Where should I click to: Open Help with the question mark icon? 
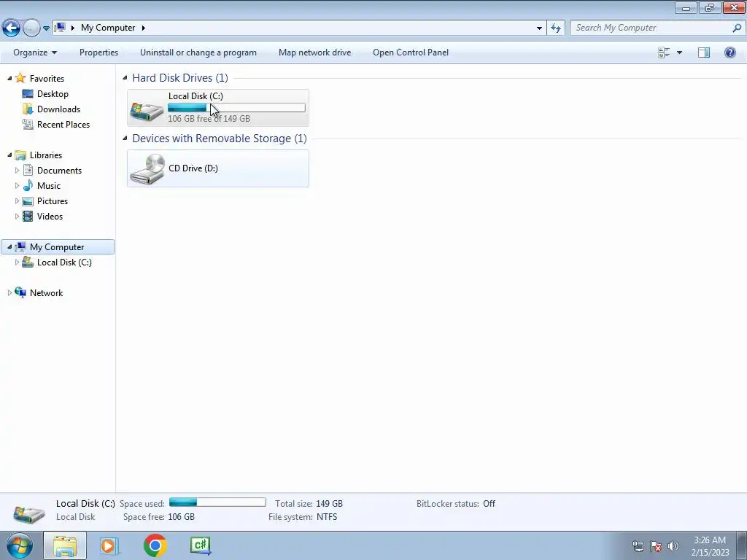729,52
